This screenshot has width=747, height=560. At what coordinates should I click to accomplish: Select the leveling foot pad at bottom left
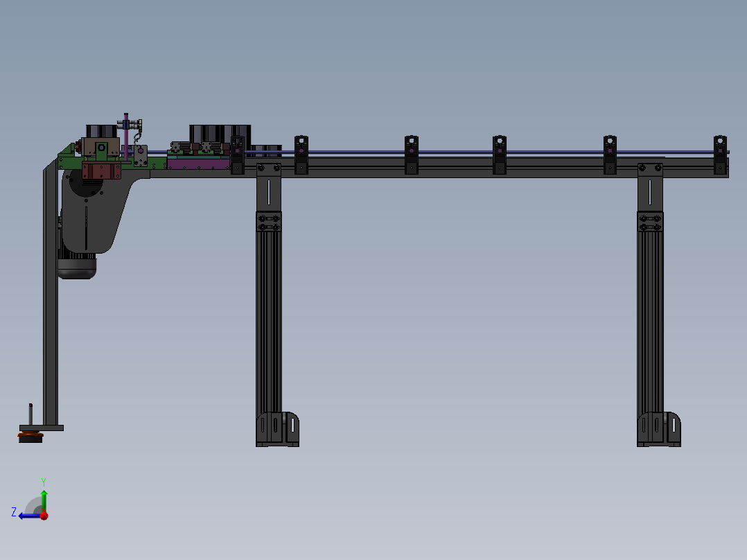click(x=30, y=436)
